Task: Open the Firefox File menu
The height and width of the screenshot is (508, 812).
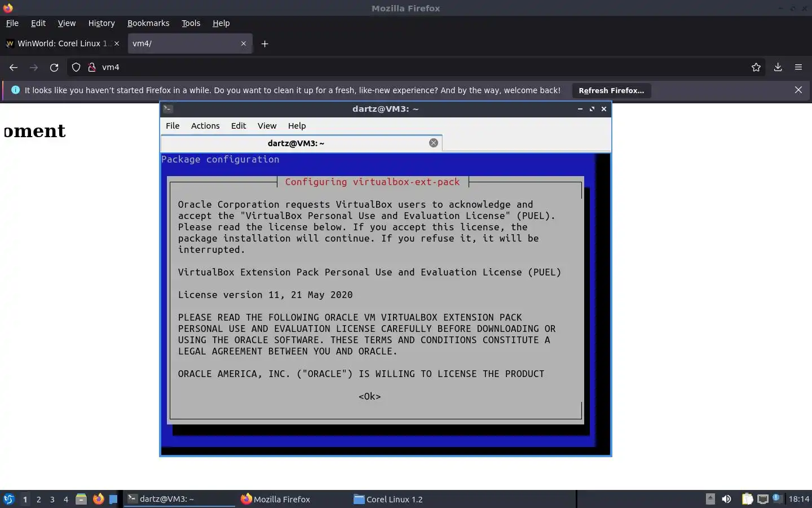Action: 12,23
